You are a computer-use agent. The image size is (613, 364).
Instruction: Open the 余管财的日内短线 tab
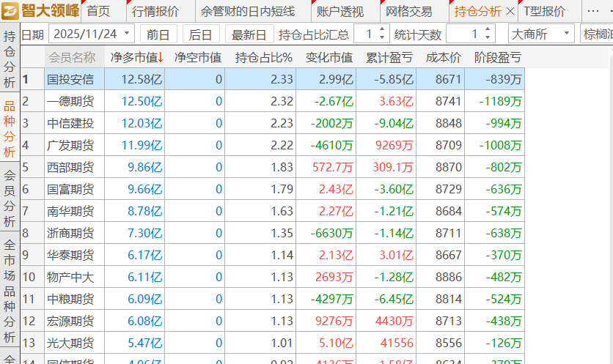248,11
